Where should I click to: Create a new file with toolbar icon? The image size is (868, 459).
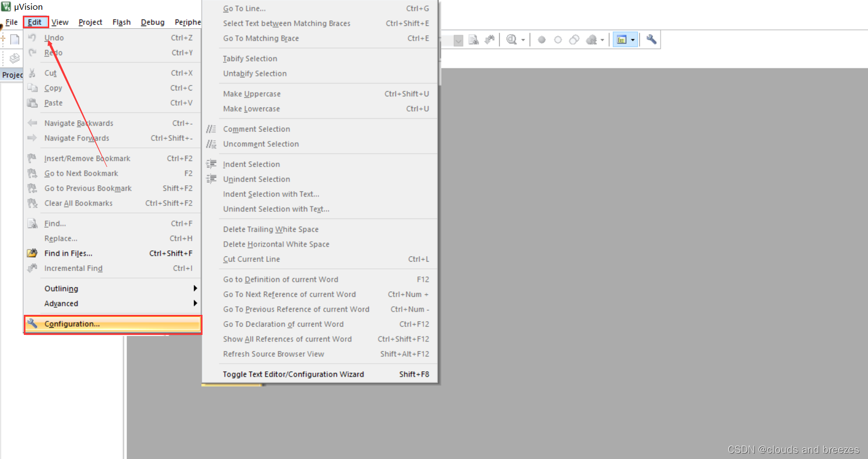[x=15, y=39]
